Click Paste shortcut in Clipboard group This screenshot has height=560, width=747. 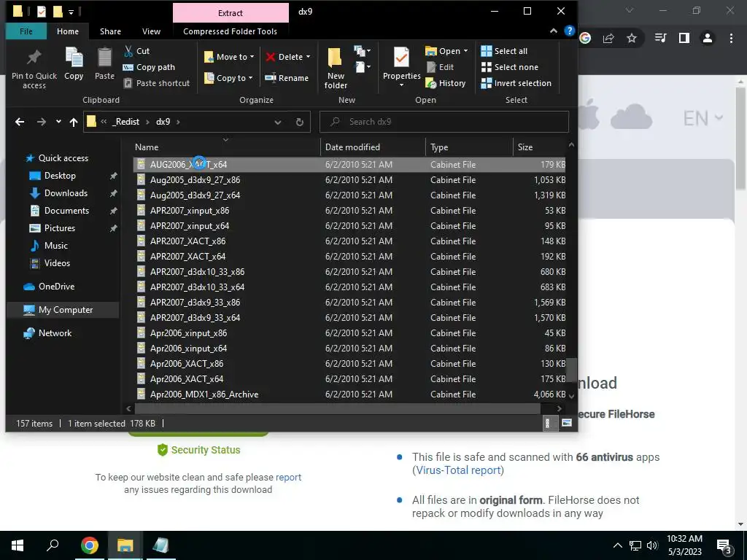[156, 83]
